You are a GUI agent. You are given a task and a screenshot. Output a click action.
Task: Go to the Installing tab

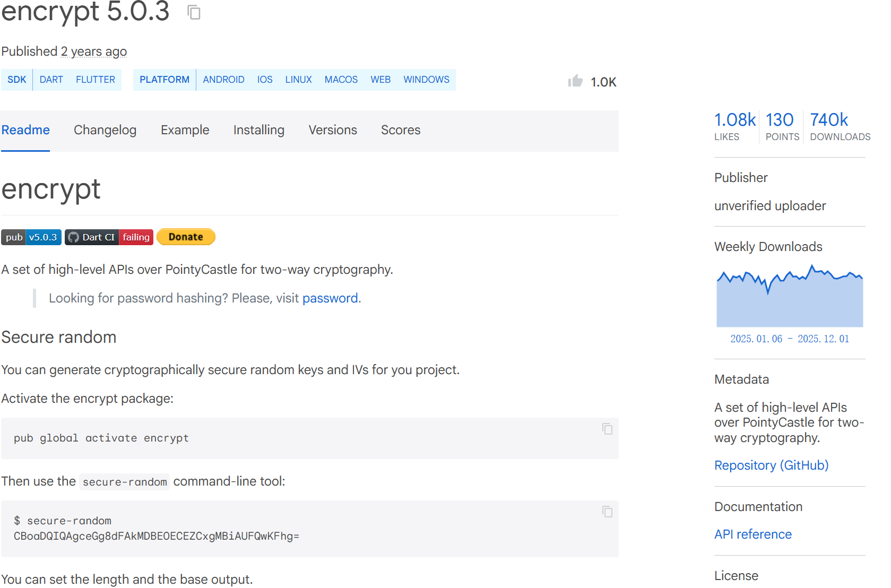tap(258, 130)
